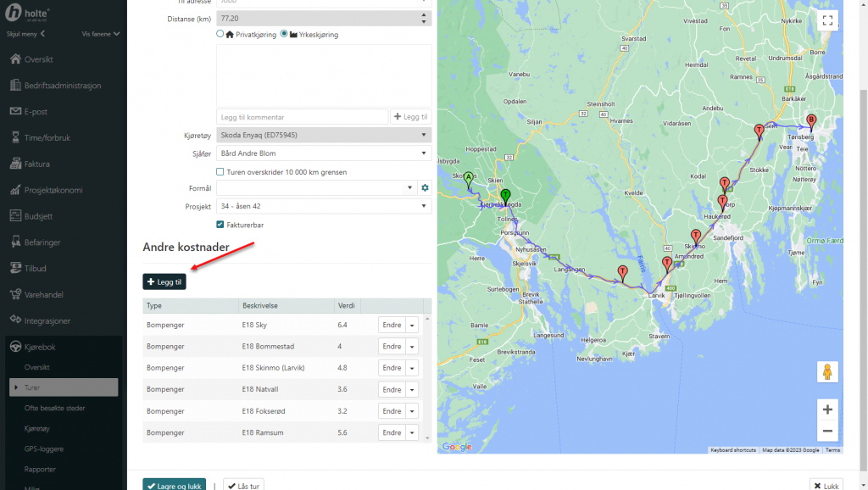
Task: Go to Faktura in the sidebar
Action: 37,164
